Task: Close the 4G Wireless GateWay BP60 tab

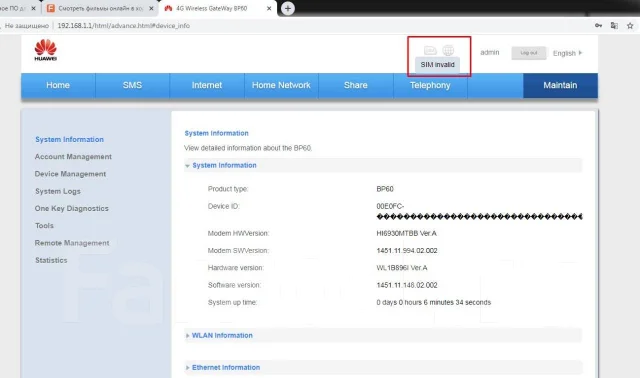Action: [269, 8]
